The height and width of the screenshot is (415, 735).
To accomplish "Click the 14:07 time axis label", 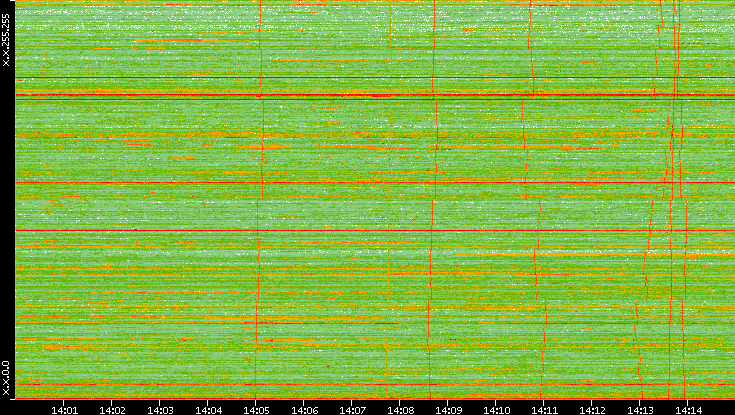I will pos(352,411).
